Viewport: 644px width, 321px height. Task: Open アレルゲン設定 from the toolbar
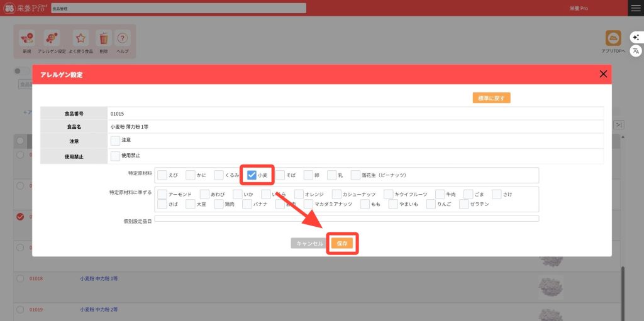click(52, 39)
